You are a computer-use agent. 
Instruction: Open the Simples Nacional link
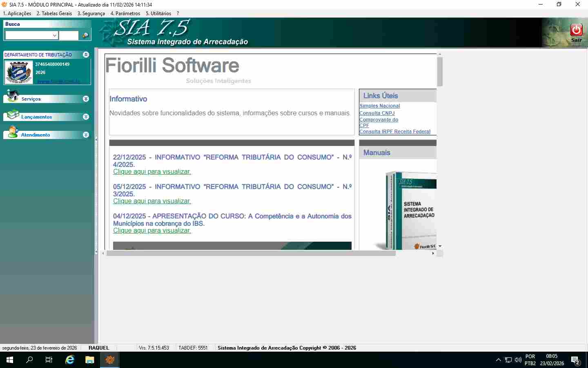pyautogui.click(x=380, y=106)
